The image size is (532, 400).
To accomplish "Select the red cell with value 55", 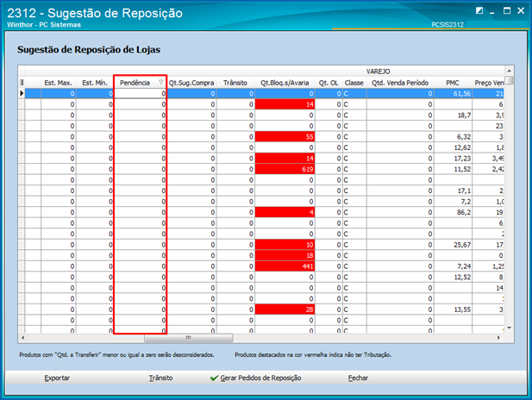I will (x=285, y=137).
